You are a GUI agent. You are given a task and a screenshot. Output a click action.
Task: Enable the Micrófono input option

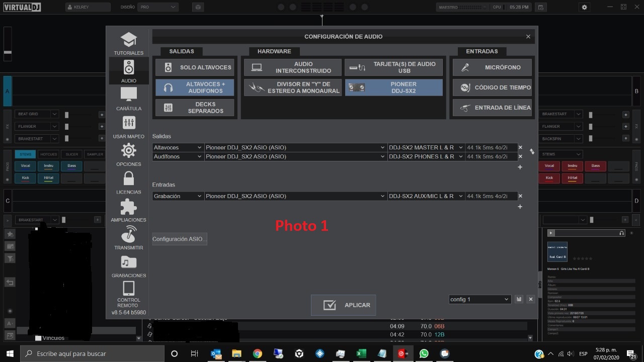coord(492,67)
